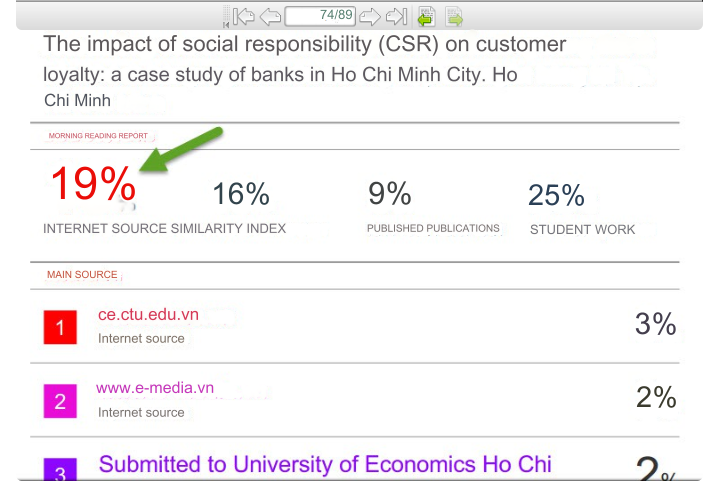Image resolution: width=717 pixels, height=491 pixels.
Task: Click the next document icon
Action: pos(454,16)
